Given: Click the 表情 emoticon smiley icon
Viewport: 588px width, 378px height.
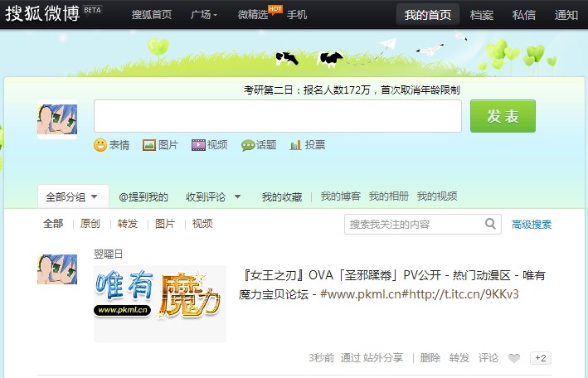Looking at the screenshot, I should click(x=100, y=145).
